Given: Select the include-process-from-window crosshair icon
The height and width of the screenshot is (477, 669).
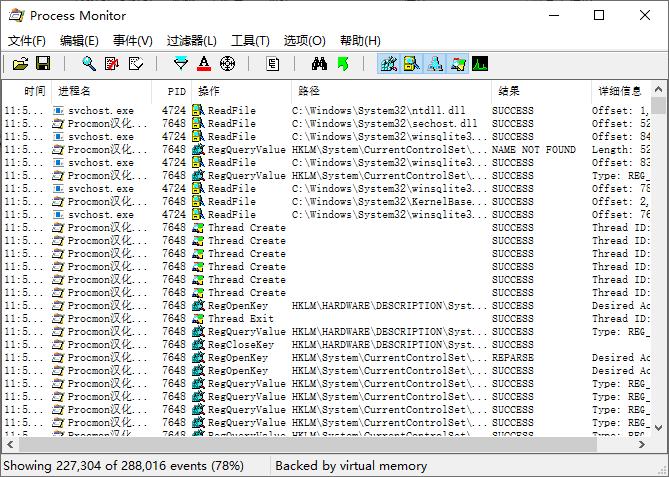Looking at the screenshot, I should click(227, 64).
